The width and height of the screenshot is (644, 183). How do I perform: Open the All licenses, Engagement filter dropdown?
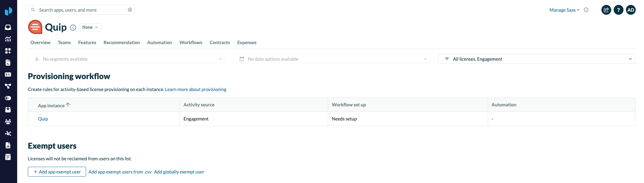pyautogui.click(x=537, y=59)
